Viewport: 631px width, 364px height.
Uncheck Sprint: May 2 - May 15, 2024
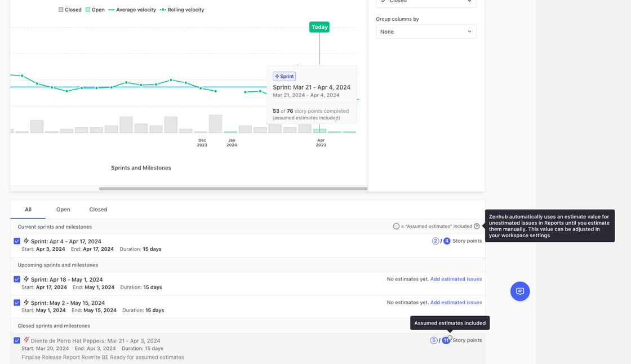[17, 303]
